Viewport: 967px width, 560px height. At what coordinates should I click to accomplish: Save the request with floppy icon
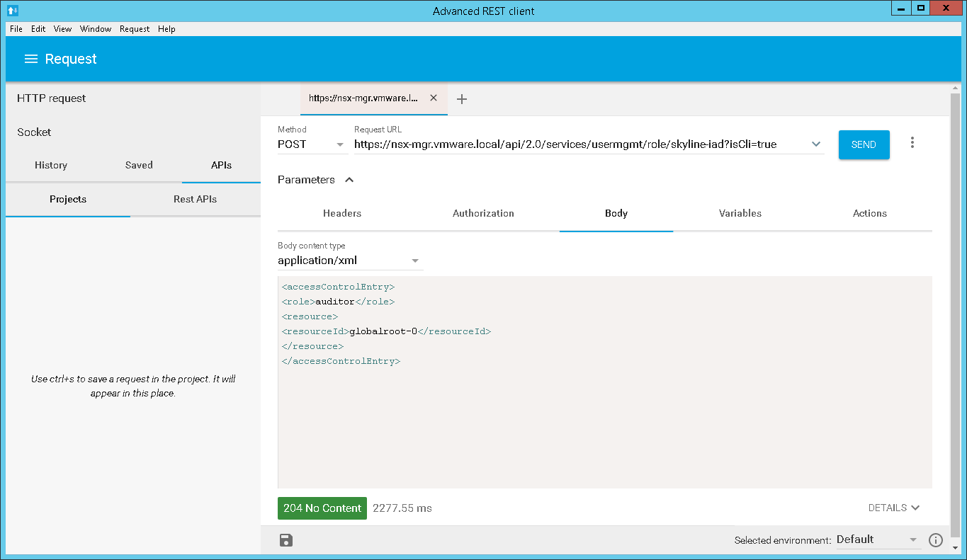click(x=286, y=540)
